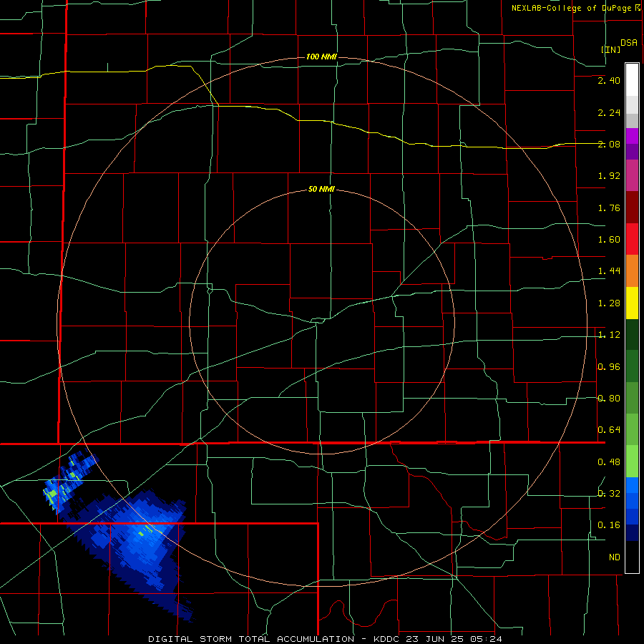The width and height of the screenshot is (644, 644).
Task: Click the 2.24 legend value
Action: point(609,112)
